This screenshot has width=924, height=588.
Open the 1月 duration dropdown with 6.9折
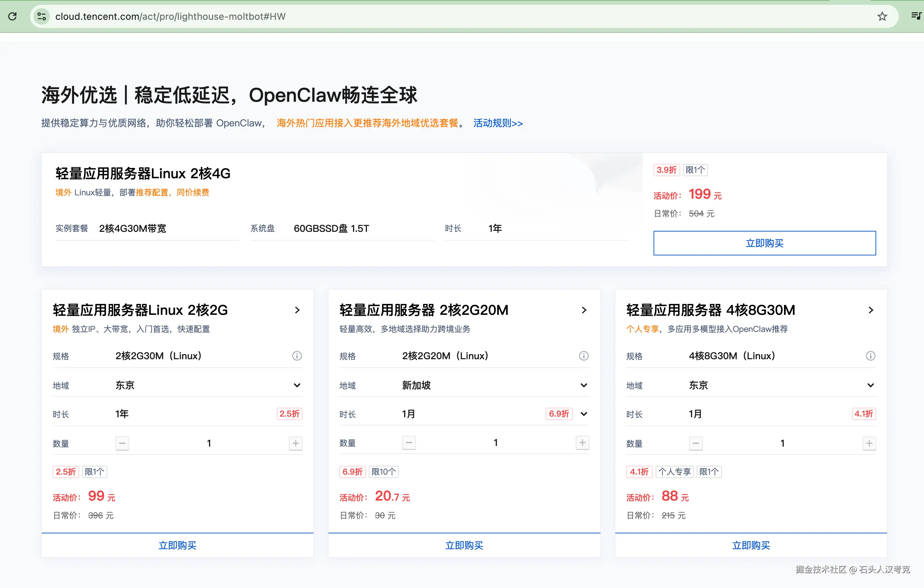583,414
